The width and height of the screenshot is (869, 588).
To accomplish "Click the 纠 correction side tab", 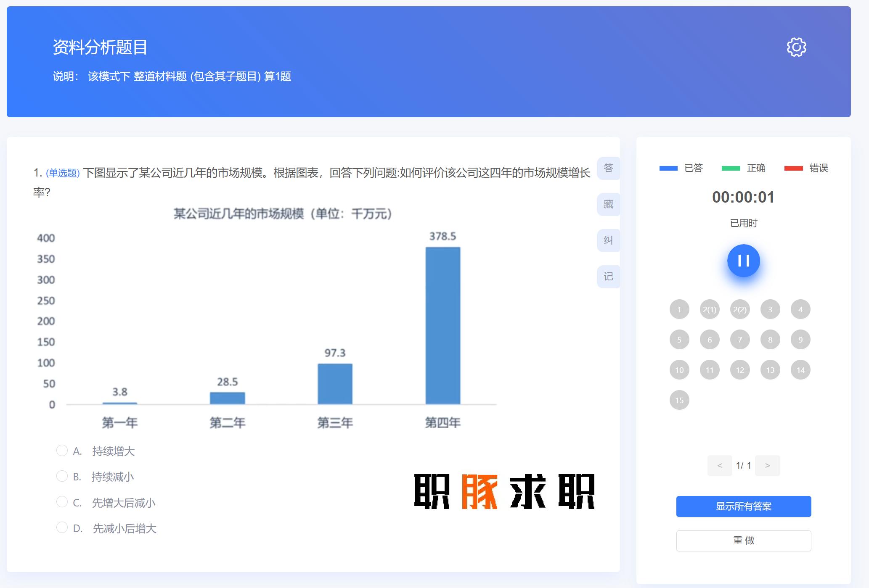I will point(608,240).
